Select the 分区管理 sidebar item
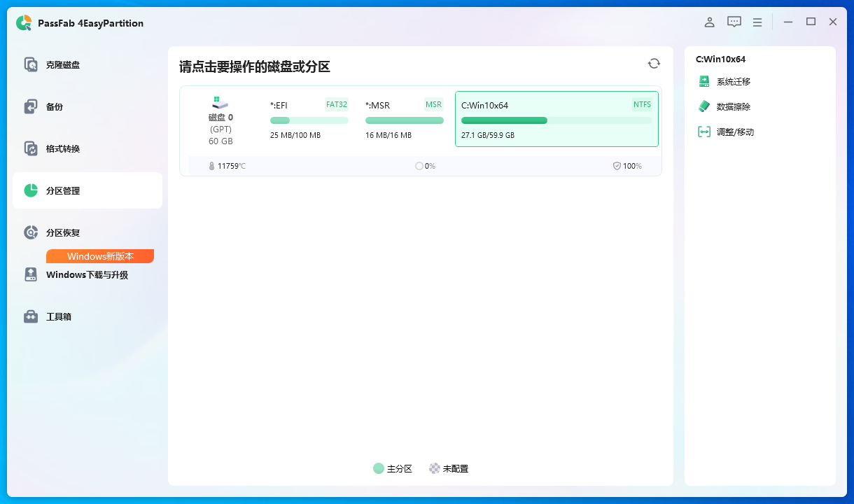 tap(87, 190)
